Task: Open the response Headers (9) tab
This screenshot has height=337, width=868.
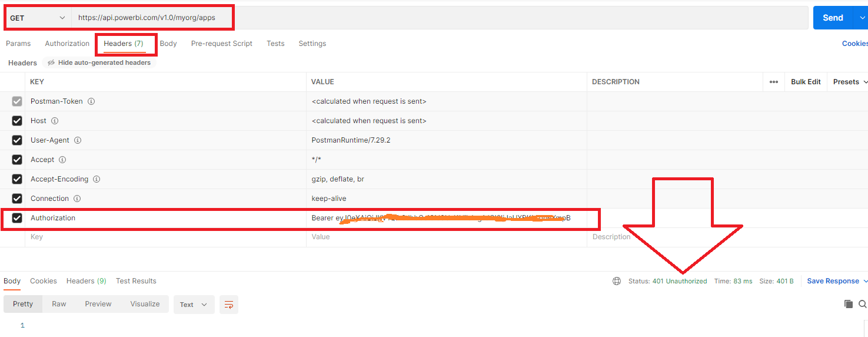Action: (87, 281)
